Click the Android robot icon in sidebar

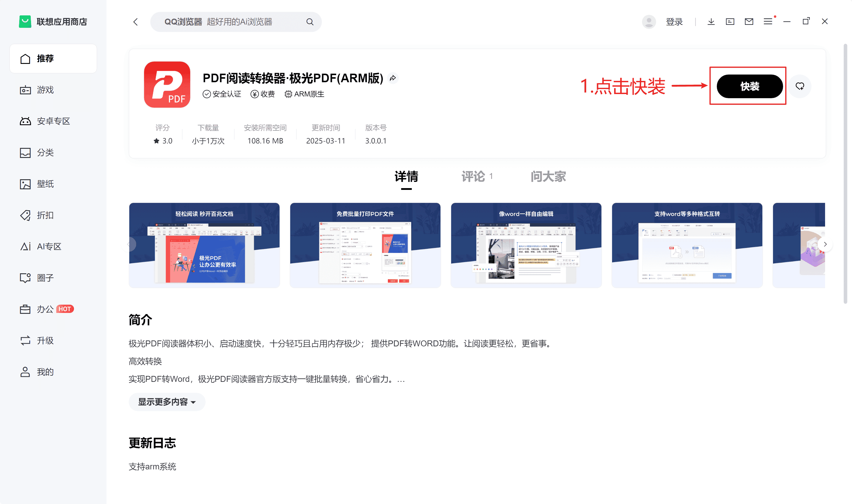(25, 121)
